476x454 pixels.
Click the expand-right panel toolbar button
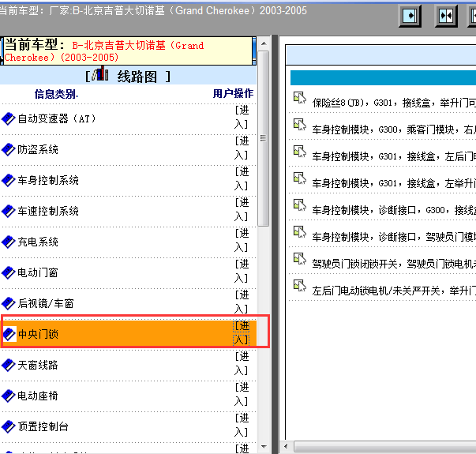410,16
